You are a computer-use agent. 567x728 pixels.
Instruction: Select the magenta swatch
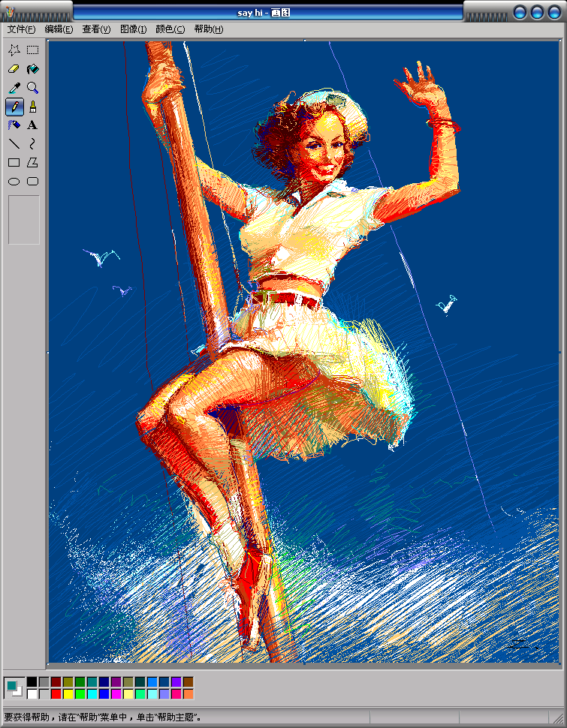point(116,694)
